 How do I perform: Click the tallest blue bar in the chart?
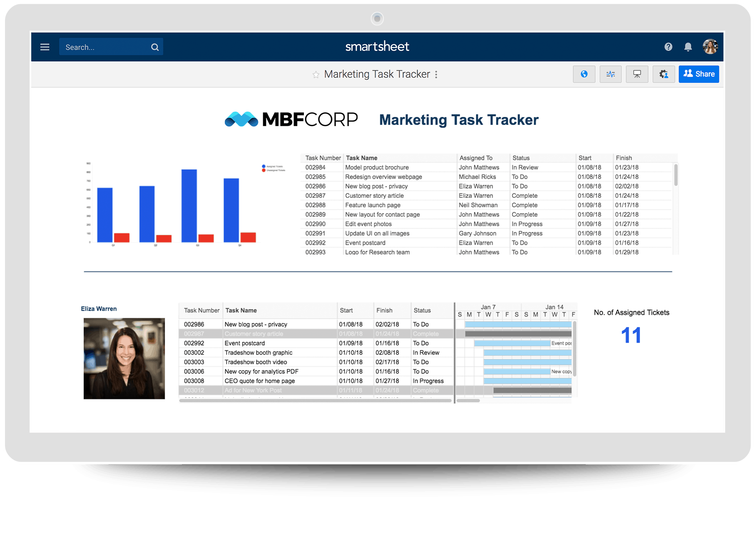pyautogui.click(x=189, y=206)
